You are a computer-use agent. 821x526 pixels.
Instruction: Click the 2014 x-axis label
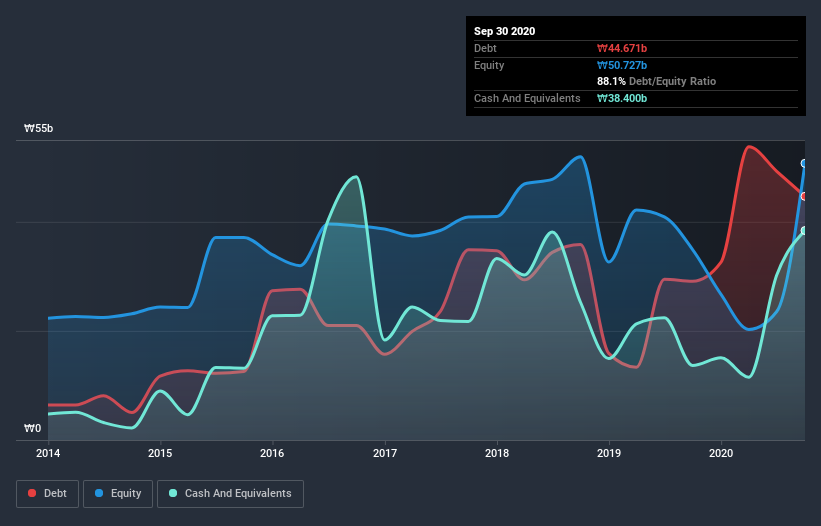pyautogui.click(x=48, y=453)
